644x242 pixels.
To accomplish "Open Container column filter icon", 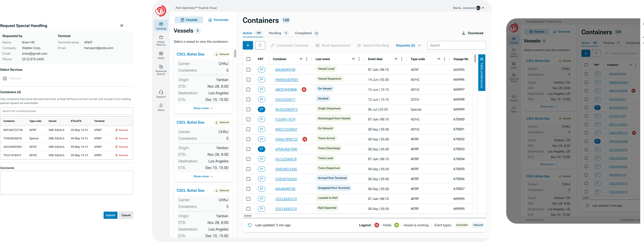I will coord(301,59).
